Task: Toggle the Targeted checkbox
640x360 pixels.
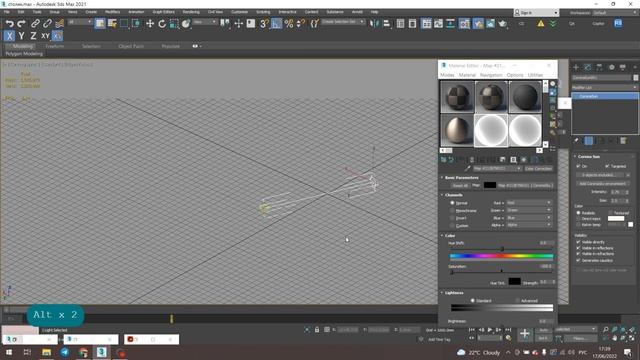Action: tap(607, 166)
